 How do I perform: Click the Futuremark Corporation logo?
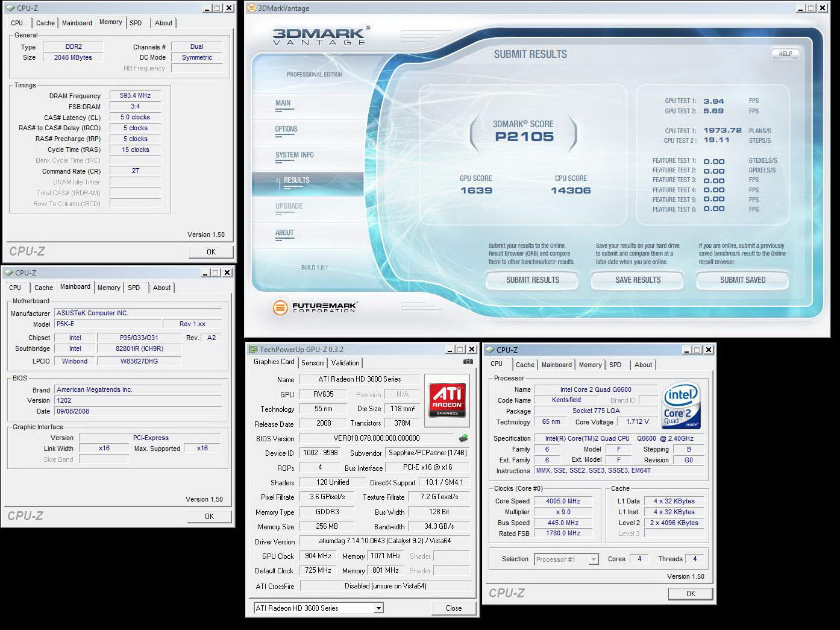pyautogui.click(x=314, y=307)
